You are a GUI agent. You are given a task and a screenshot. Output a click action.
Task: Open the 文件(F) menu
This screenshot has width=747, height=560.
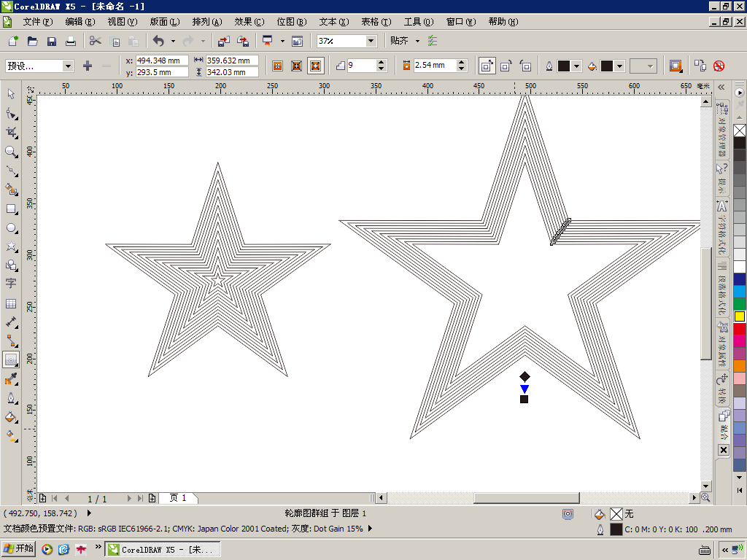tap(38, 22)
